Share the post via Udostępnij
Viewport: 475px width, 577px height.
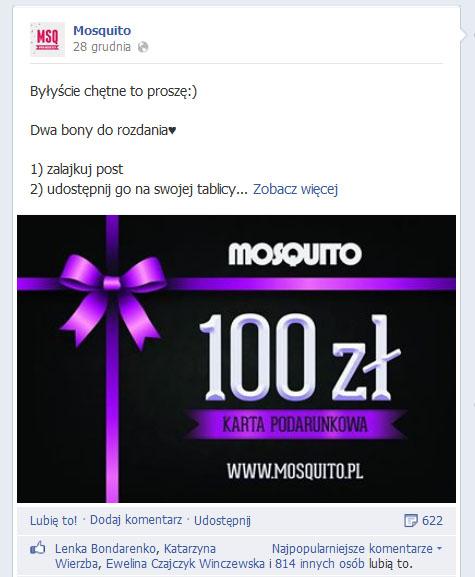(222, 521)
